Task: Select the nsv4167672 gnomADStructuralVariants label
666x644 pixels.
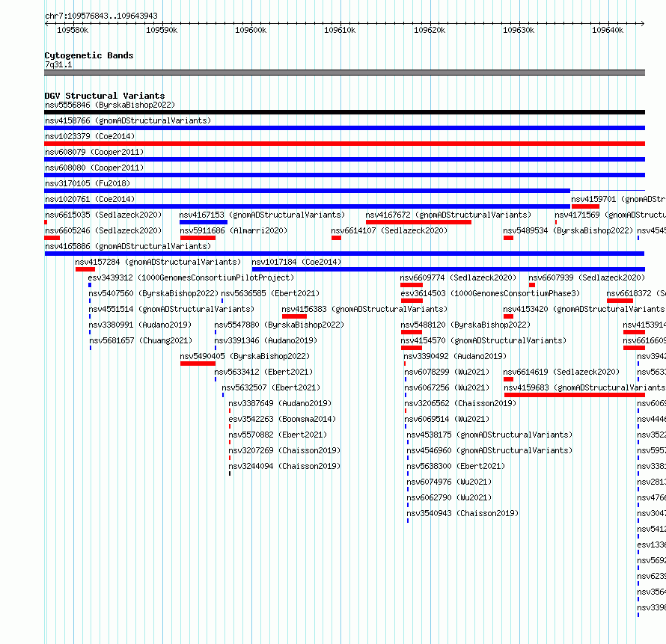Action: (x=448, y=215)
